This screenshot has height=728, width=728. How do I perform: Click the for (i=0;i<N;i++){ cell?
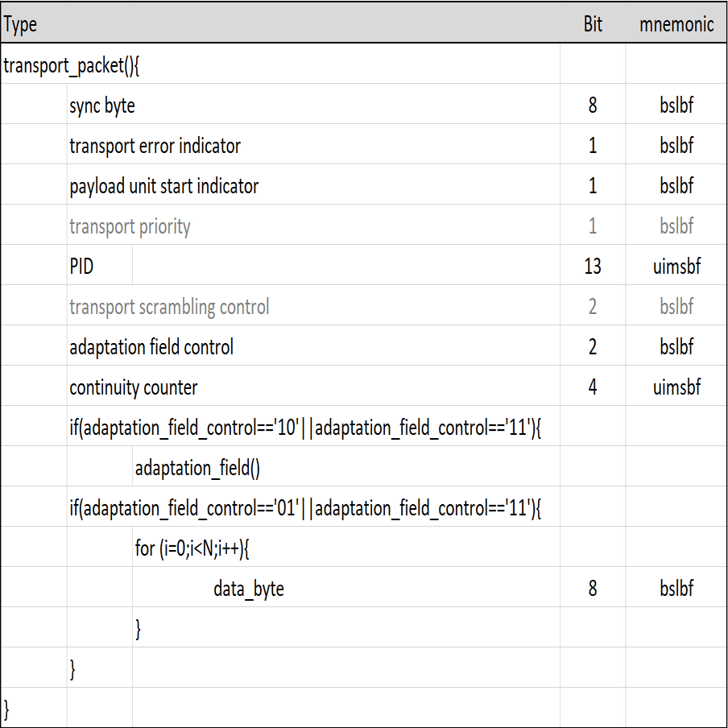(192, 548)
